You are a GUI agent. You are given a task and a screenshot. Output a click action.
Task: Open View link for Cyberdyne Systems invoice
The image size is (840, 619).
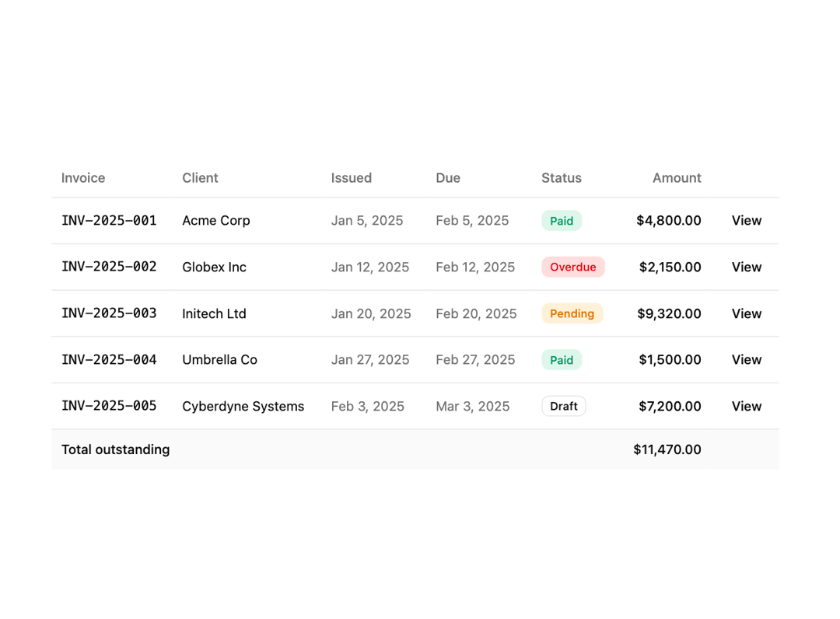click(746, 407)
